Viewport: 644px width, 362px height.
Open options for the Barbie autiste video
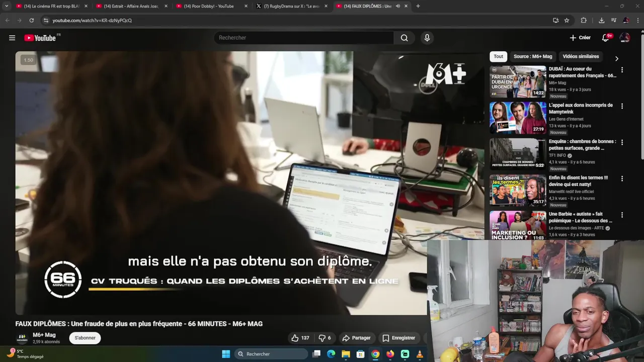click(622, 215)
